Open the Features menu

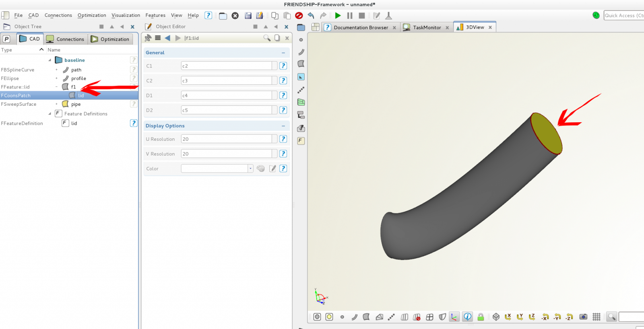pos(155,15)
